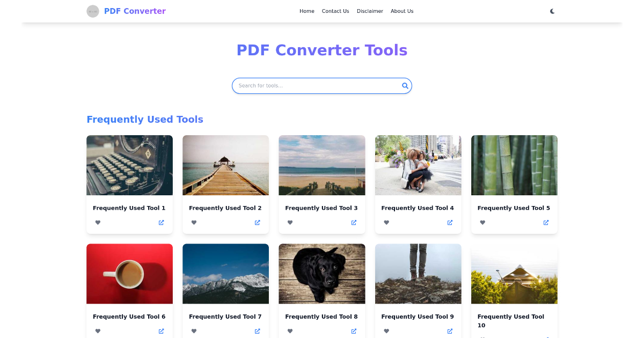Click inside the tools search field
This screenshot has height=338, width=644.
tap(317, 85)
